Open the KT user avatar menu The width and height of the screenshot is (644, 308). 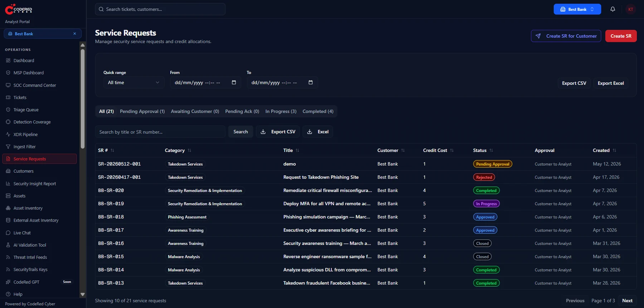tap(631, 9)
